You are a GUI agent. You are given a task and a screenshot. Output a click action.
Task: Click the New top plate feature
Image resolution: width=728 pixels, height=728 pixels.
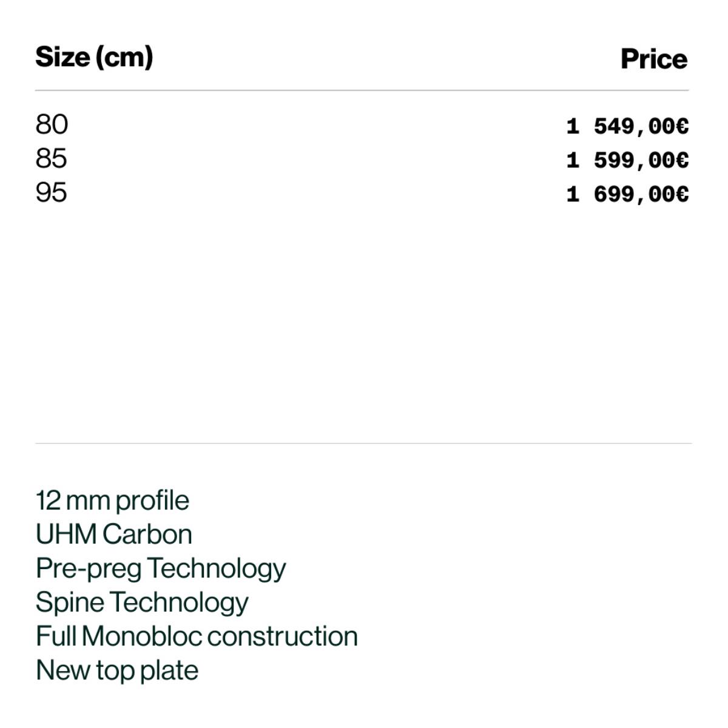click(x=117, y=671)
